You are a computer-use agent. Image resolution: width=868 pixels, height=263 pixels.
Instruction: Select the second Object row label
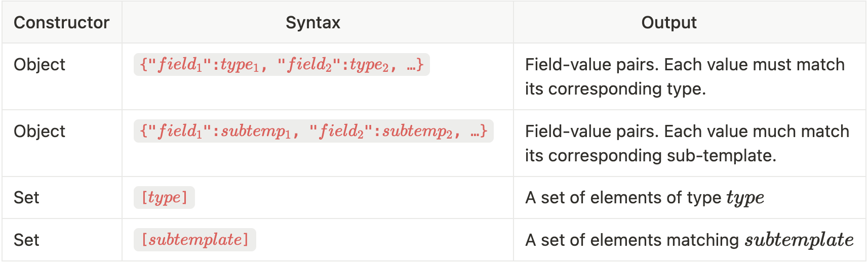[40, 131]
